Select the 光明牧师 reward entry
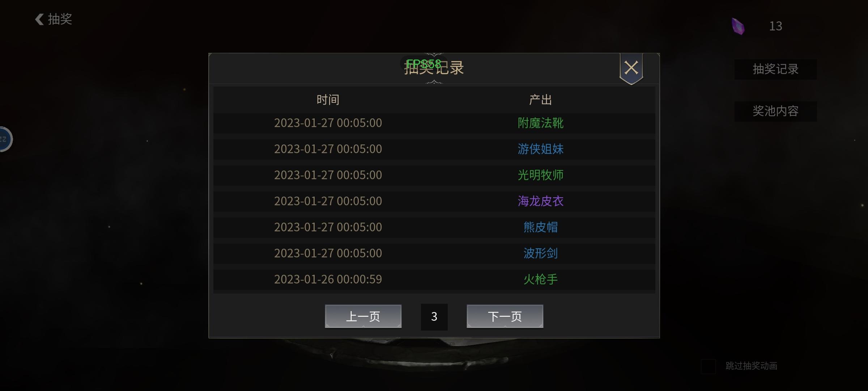 pyautogui.click(x=540, y=175)
